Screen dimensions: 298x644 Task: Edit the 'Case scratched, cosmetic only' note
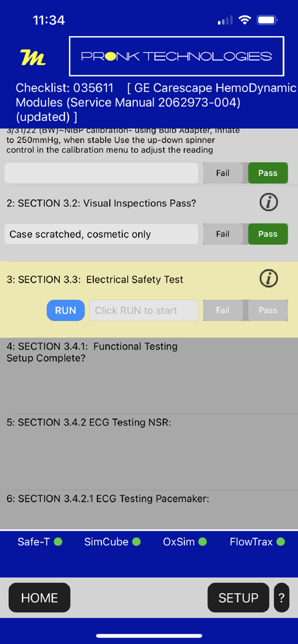click(101, 234)
